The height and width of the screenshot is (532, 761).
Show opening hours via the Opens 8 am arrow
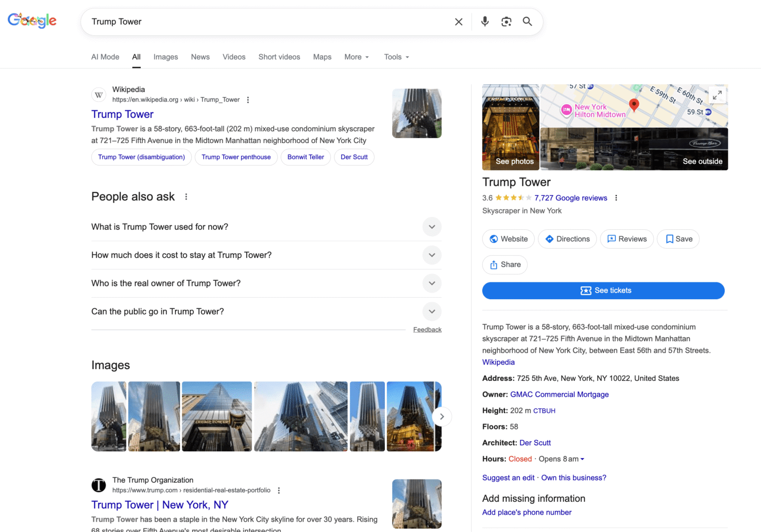[x=582, y=459]
